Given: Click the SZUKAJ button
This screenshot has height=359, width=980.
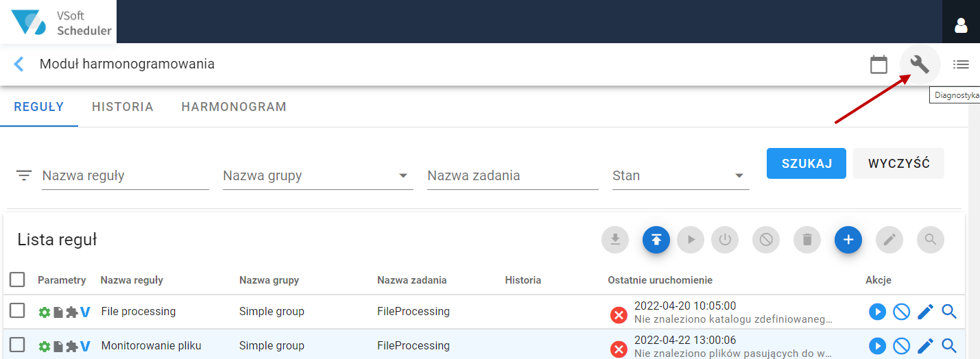Looking at the screenshot, I should [806, 164].
